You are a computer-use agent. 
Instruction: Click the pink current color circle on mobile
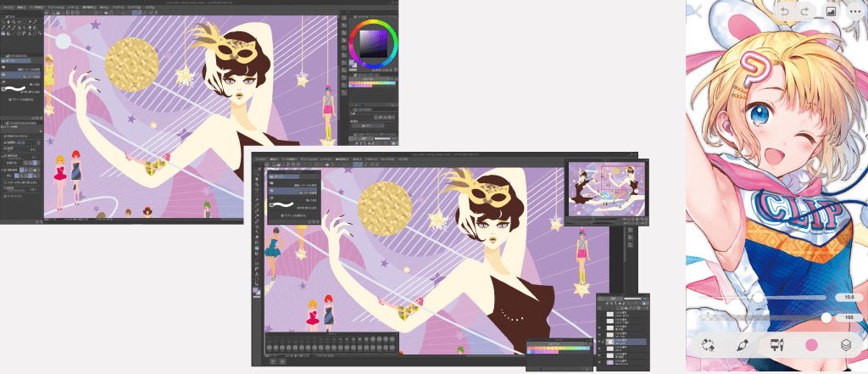click(811, 345)
